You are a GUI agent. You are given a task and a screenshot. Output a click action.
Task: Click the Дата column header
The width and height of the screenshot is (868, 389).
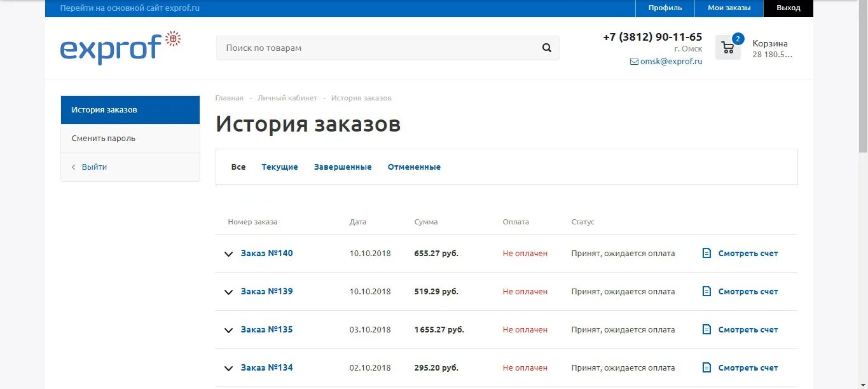(358, 222)
